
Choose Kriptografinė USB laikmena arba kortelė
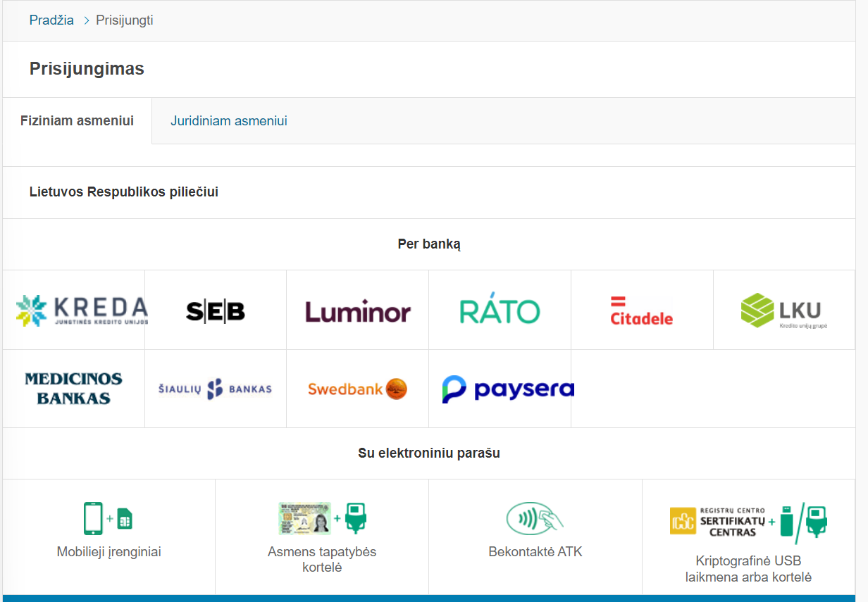pos(748,569)
